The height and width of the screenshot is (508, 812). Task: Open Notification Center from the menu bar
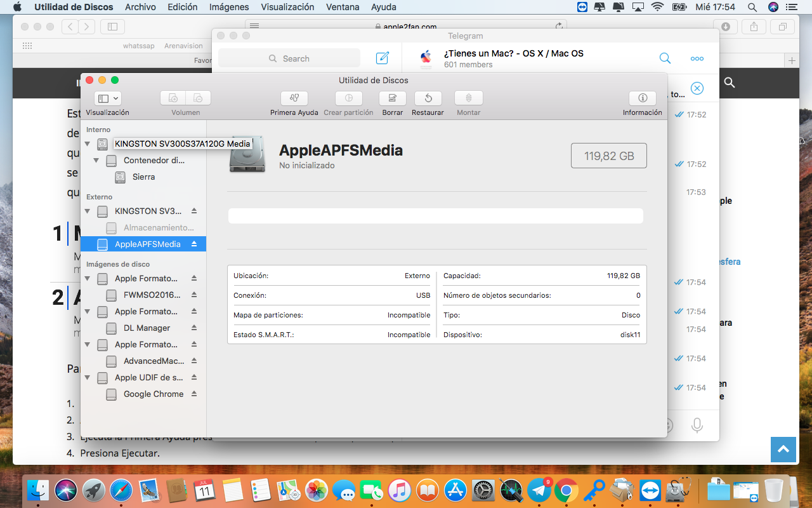pyautogui.click(x=791, y=7)
